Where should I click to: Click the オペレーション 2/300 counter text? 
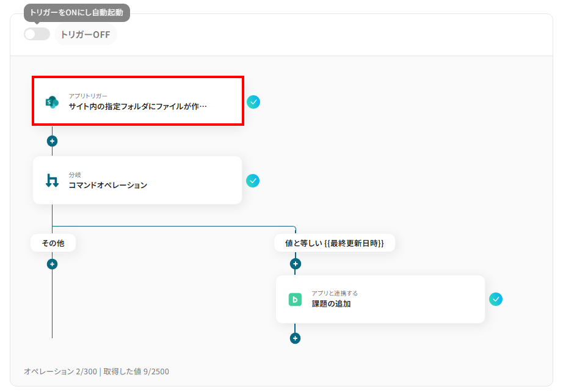click(60, 371)
